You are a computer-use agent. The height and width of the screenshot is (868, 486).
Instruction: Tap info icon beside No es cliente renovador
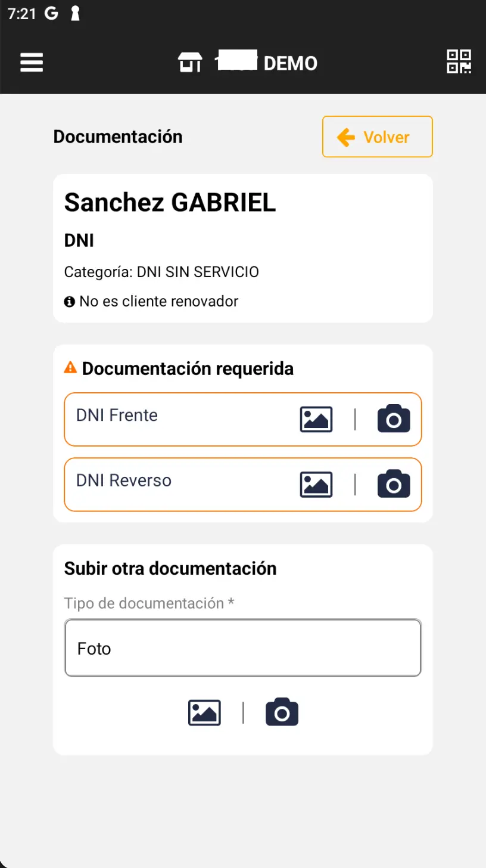coord(70,302)
